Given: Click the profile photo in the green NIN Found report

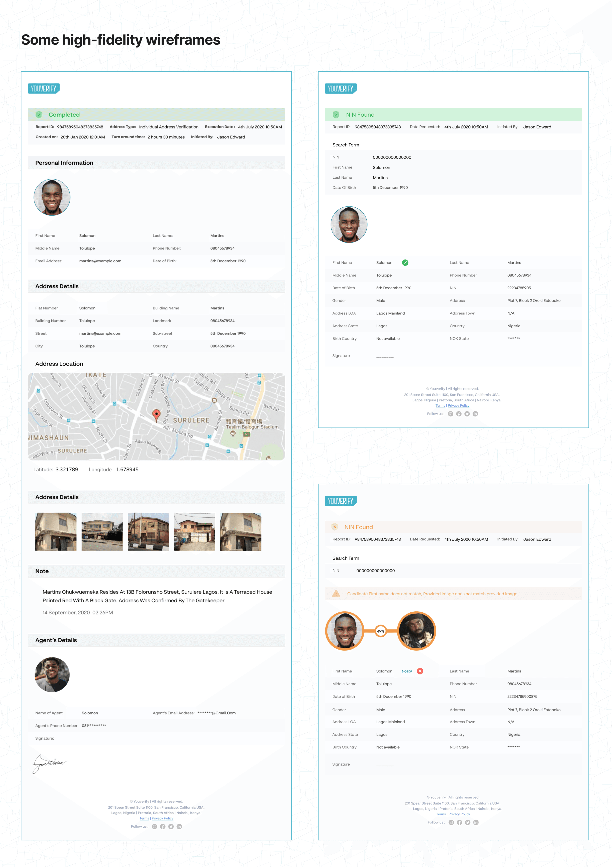Looking at the screenshot, I should pos(349,224).
